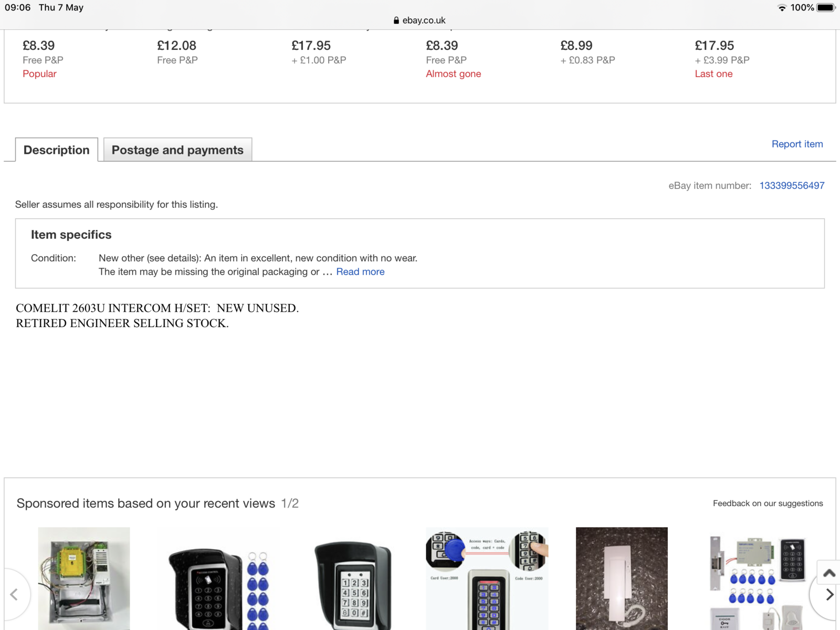Open the metal backlit keypad thumbnail

(x=487, y=577)
